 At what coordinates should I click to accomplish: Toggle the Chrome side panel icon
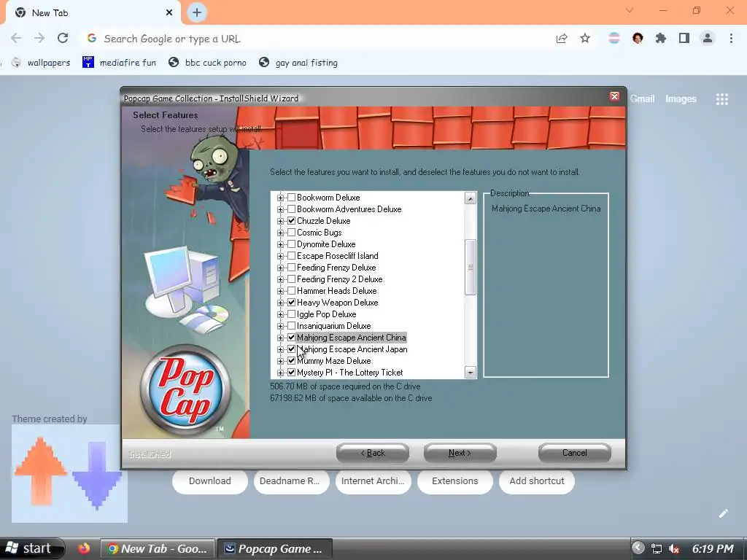pos(684,39)
